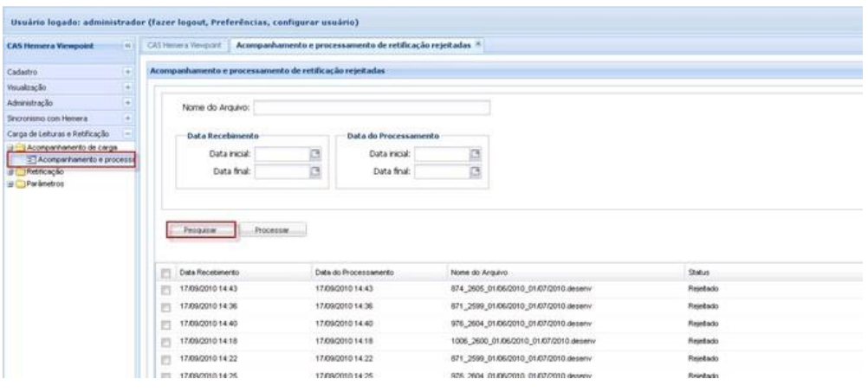
Task: Toggle the select-all checkbox in table header
Action: pos(166,273)
